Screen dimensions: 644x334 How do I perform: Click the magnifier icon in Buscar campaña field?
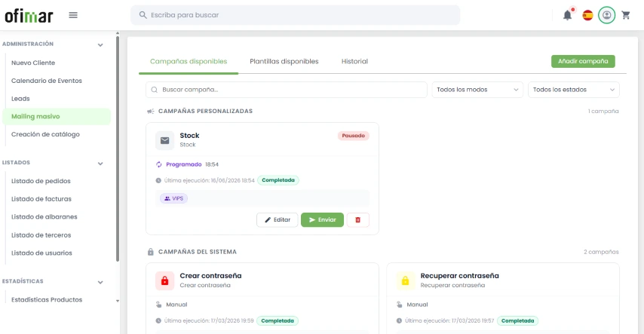point(155,90)
